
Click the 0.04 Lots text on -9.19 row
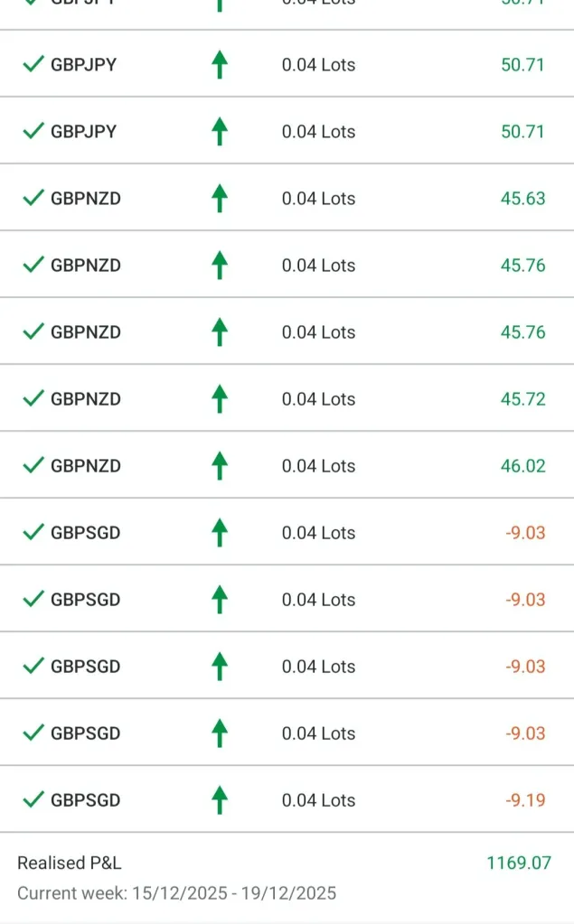tap(318, 800)
